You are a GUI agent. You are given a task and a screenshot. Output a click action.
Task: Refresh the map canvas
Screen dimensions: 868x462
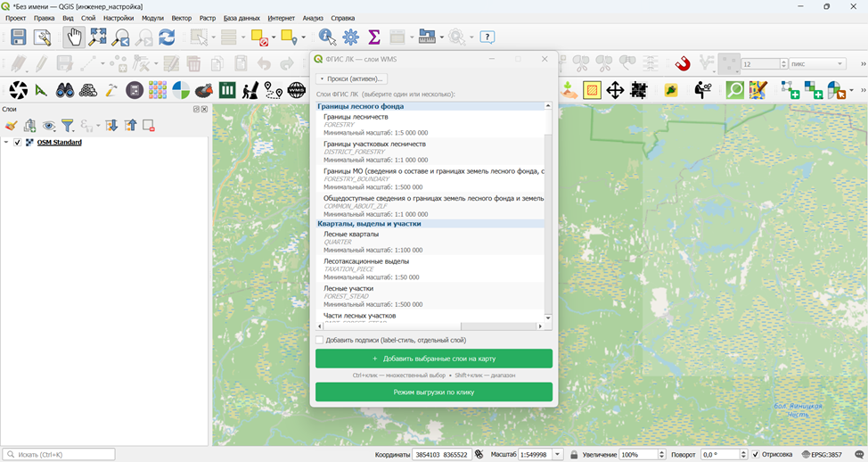point(167,37)
